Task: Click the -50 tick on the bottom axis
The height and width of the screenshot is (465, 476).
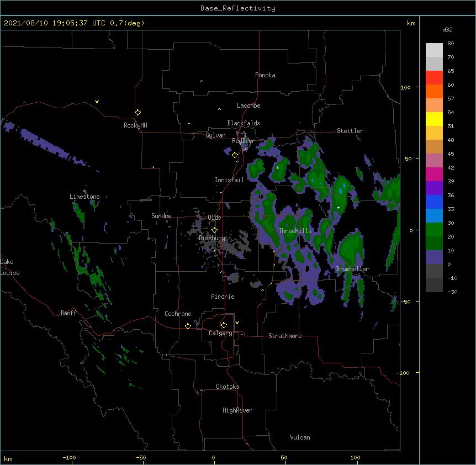Action: tap(141, 457)
